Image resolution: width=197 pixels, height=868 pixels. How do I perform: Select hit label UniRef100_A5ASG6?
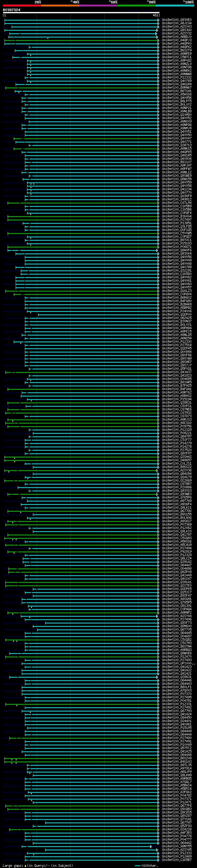pyautogui.click(x=176, y=94)
